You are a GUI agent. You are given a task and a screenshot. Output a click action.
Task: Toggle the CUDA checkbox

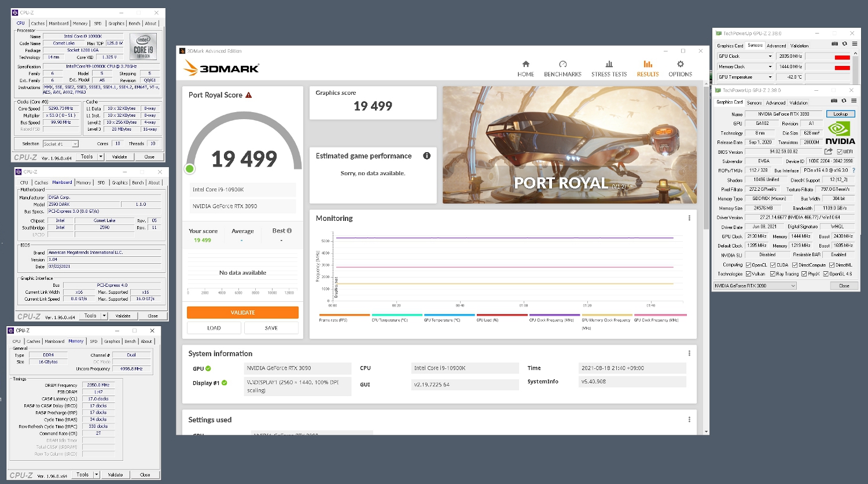[773, 265]
